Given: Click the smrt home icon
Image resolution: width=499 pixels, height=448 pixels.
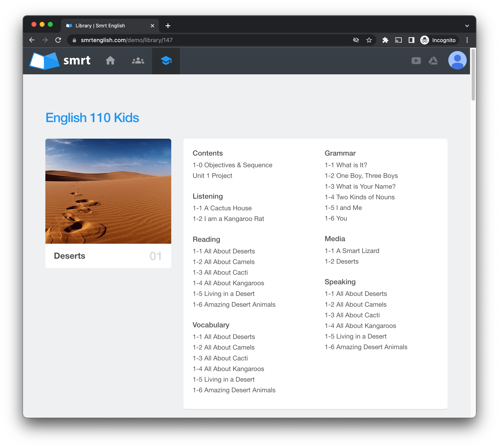Looking at the screenshot, I should 110,61.
